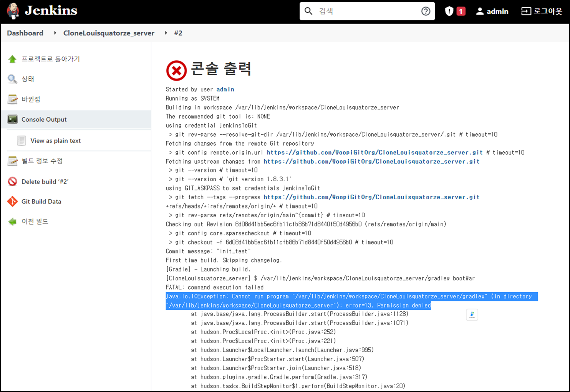Click the Console Output terminal icon
The width and height of the screenshot is (570, 392).
[12, 119]
